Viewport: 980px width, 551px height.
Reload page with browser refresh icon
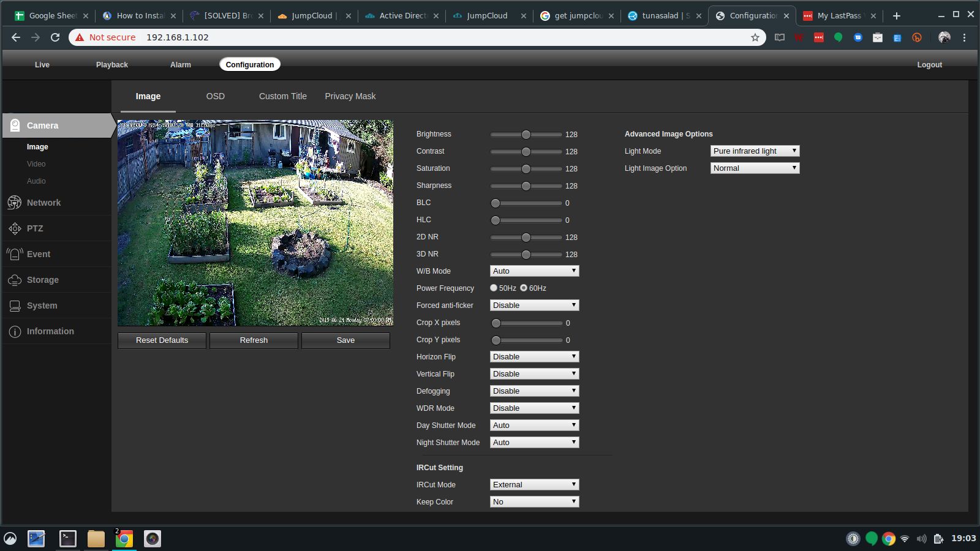coord(55,37)
